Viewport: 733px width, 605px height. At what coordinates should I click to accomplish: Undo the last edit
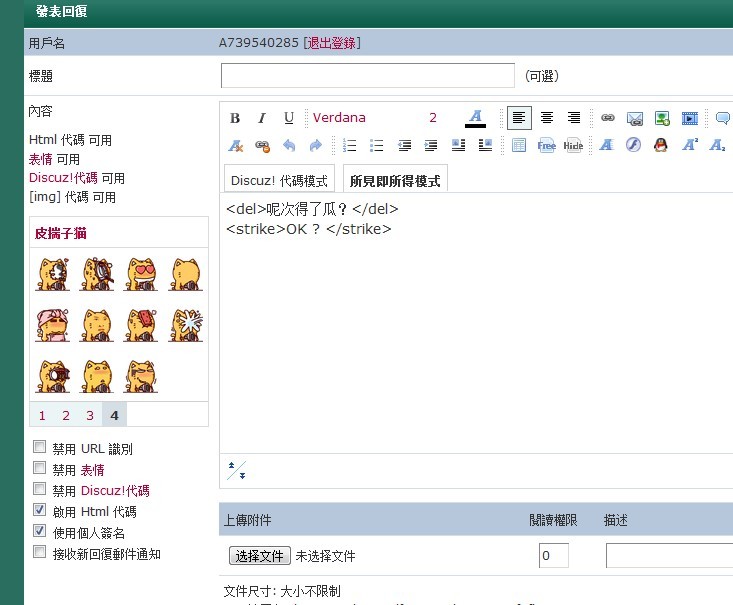click(x=289, y=145)
